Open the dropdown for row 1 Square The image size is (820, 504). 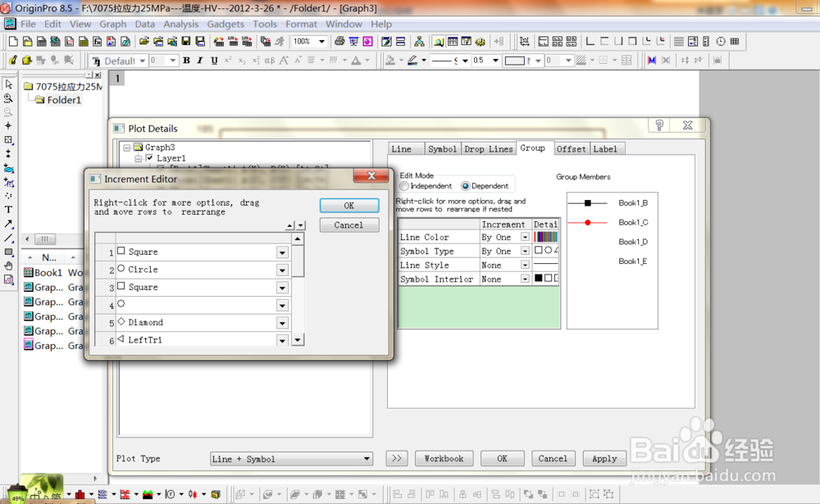coord(282,252)
